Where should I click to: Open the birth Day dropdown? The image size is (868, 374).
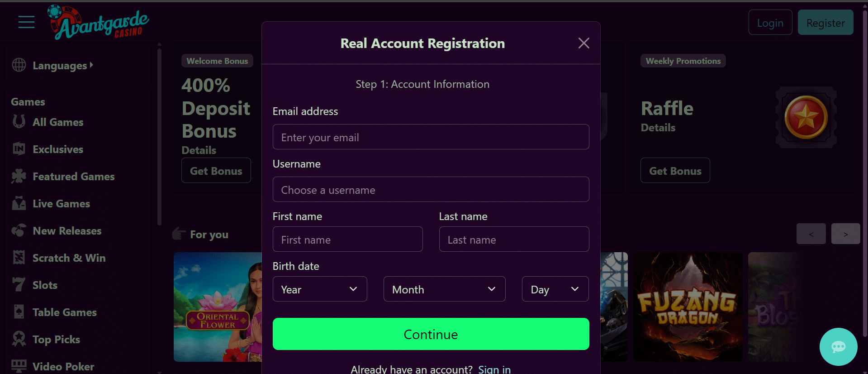555,289
